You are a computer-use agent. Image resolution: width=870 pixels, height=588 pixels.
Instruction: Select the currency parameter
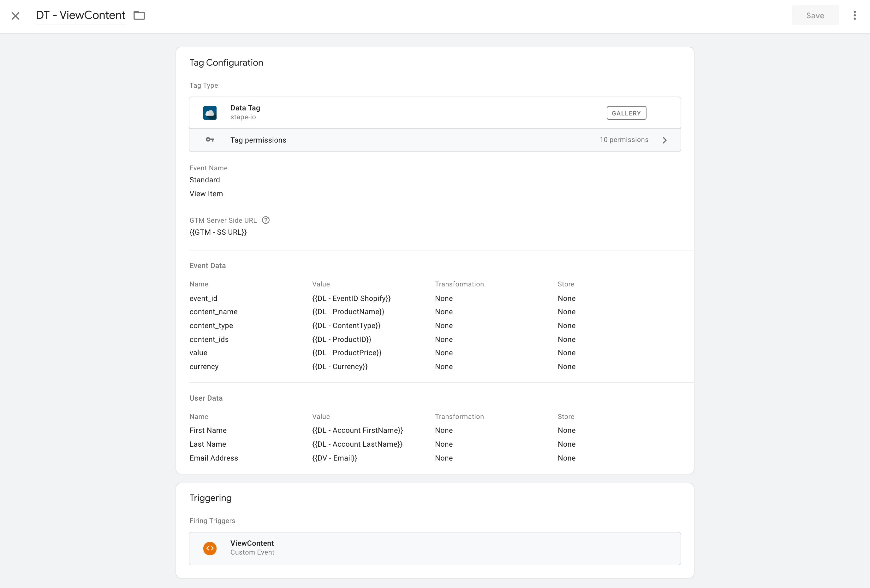tap(204, 367)
